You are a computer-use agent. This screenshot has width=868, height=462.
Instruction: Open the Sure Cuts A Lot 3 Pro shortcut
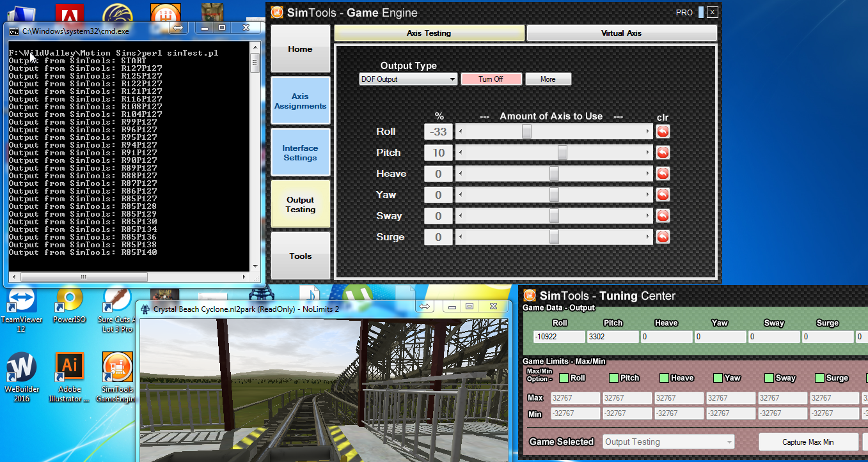click(x=116, y=310)
